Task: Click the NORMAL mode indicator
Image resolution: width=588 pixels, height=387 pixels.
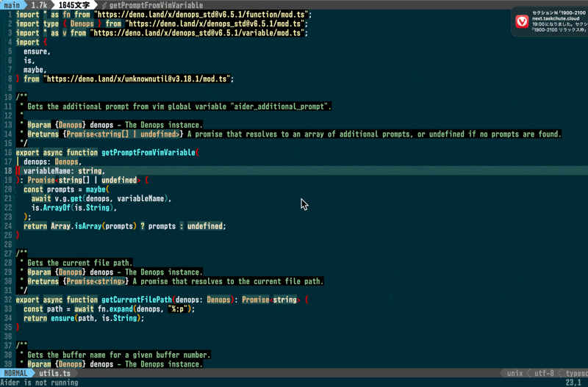Action: (15, 373)
